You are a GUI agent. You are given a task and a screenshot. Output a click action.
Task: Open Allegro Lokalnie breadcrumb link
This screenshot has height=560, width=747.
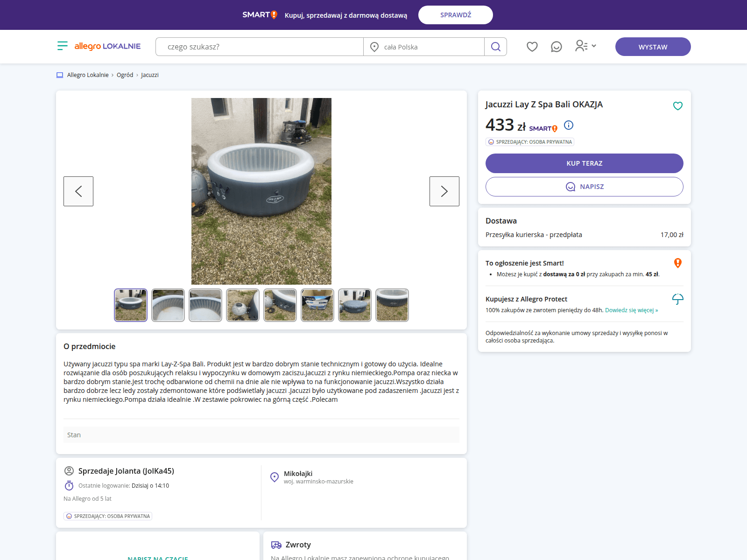88,75
